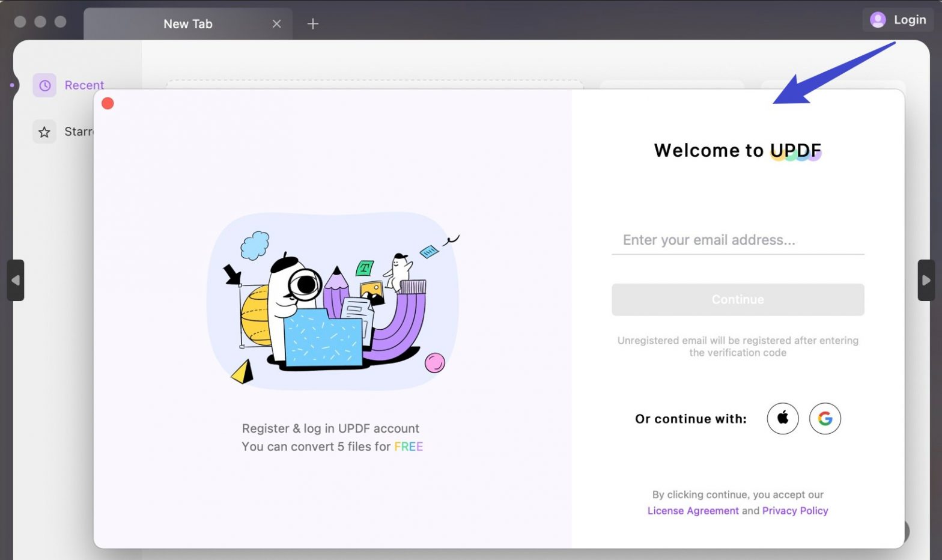Focus the email address input field

pyautogui.click(x=738, y=240)
